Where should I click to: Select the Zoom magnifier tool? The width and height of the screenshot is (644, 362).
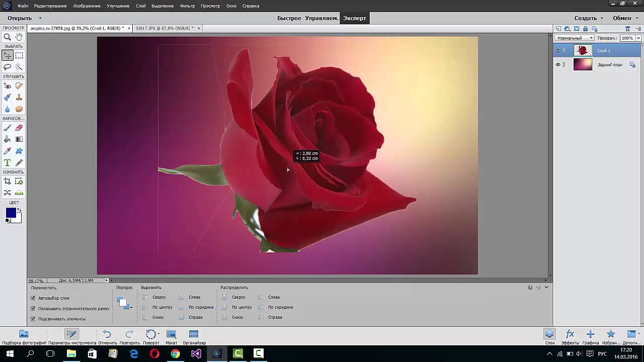[8, 37]
